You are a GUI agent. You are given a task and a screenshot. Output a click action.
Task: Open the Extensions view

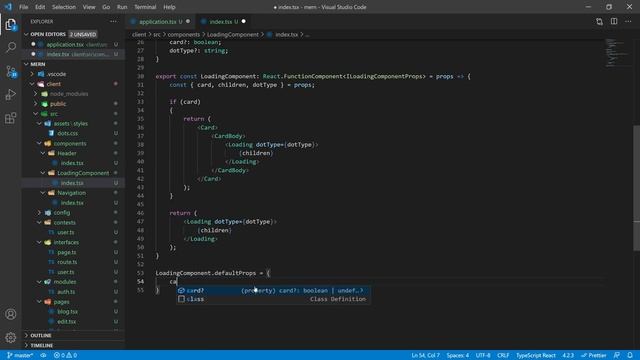point(11,118)
